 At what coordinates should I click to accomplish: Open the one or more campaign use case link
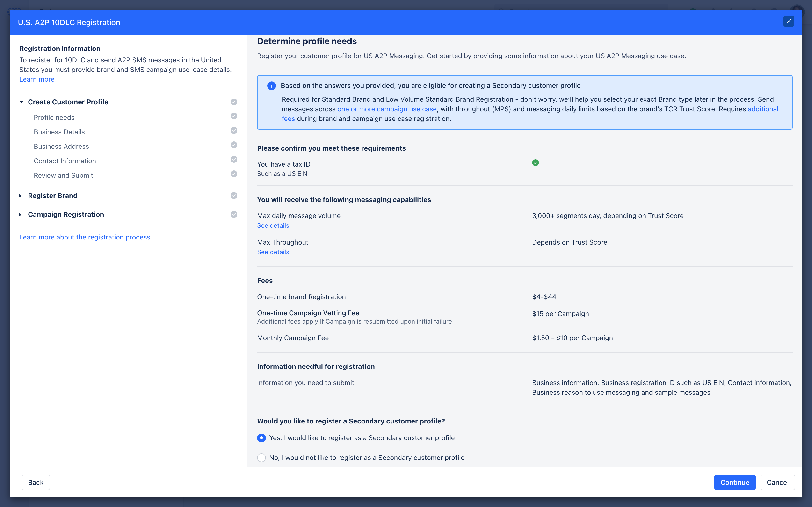coord(387,109)
